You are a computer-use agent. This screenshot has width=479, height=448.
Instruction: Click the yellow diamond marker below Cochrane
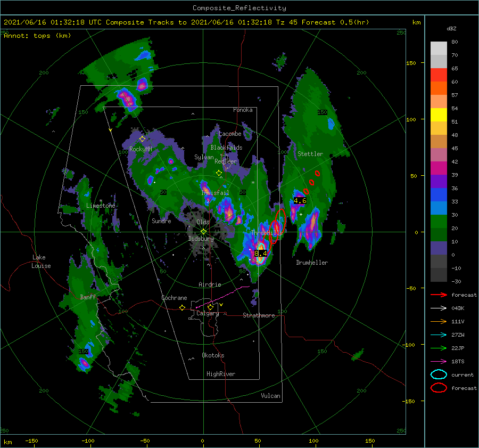(183, 308)
